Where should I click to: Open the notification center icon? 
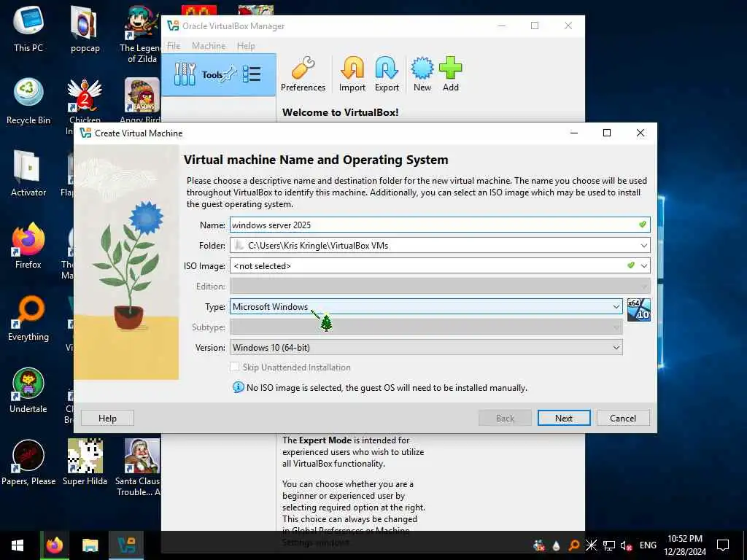coord(723,545)
